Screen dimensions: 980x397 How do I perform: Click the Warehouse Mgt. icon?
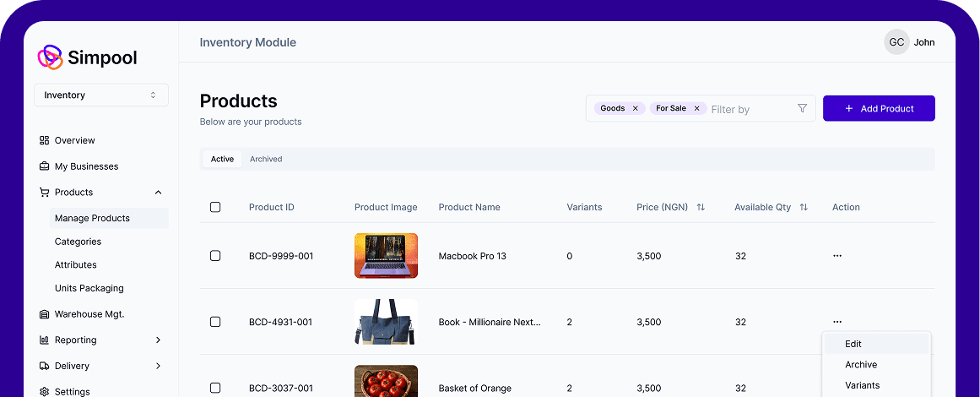44,314
